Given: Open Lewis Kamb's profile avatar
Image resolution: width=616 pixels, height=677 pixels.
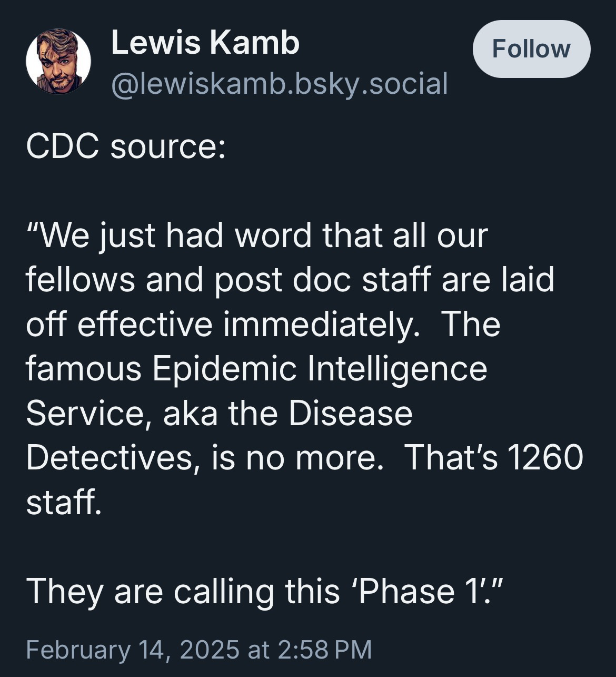Looking at the screenshot, I should click(x=58, y=62).
